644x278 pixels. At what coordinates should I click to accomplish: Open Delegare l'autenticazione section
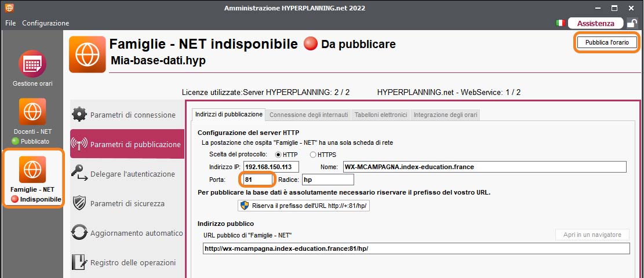pos(128,174)
